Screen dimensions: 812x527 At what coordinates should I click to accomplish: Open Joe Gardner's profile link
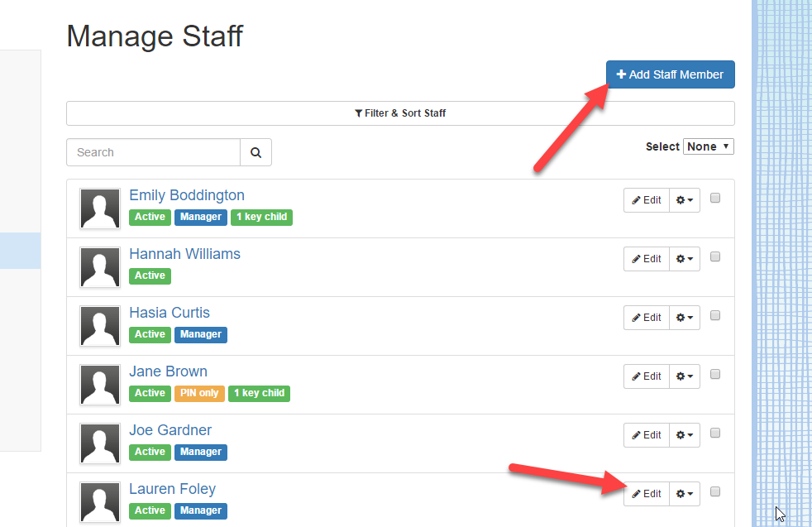170,430
